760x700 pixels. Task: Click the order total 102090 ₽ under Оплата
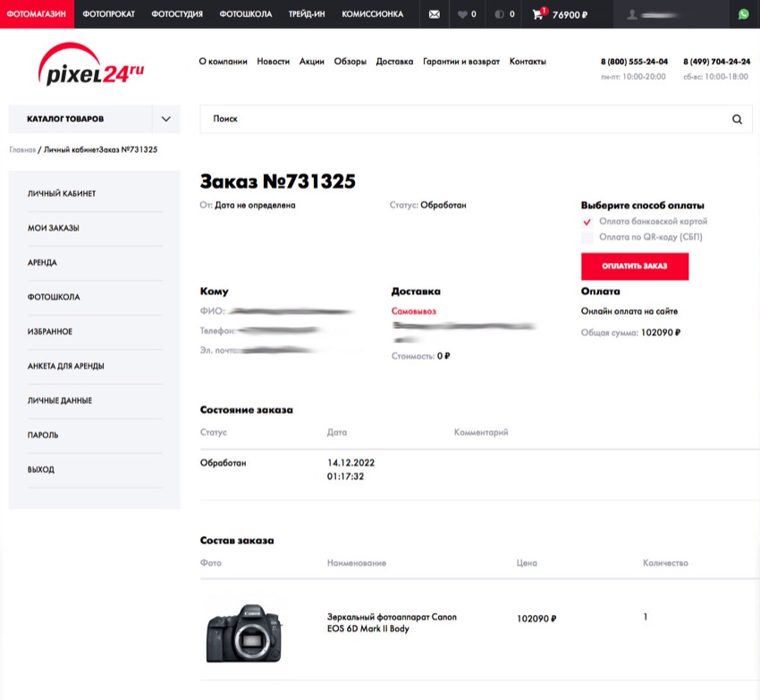click(661, 333)
